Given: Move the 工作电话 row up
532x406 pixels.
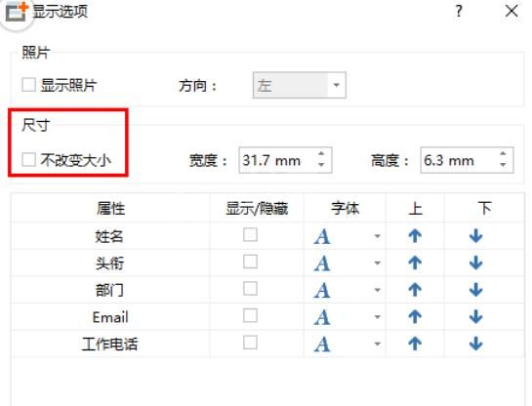Looking at the screenshot, I should click(415, 344).
